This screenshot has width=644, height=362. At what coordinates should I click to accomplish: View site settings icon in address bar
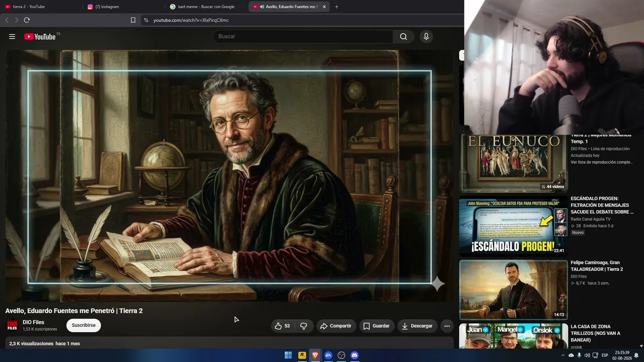[146, 20]
